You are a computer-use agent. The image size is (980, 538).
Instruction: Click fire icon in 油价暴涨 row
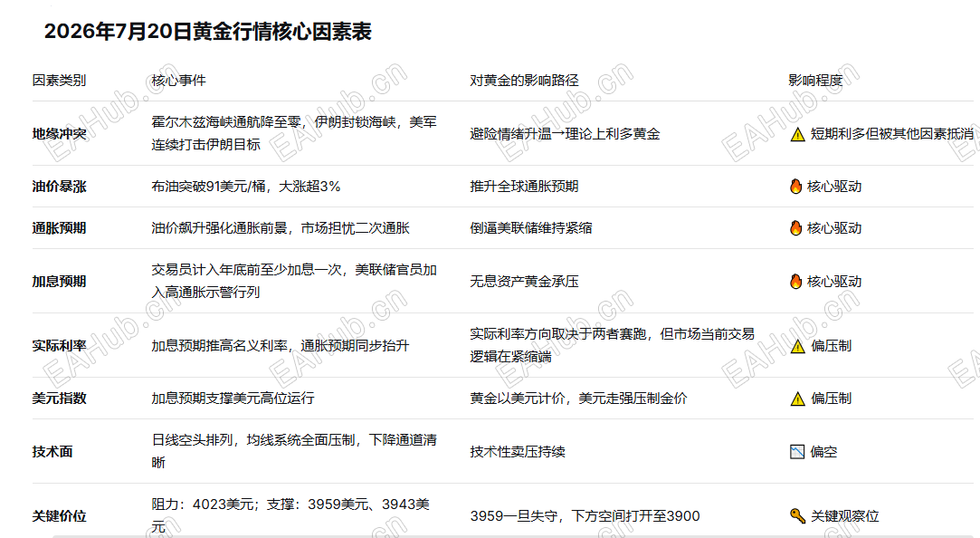click(795, 187)
